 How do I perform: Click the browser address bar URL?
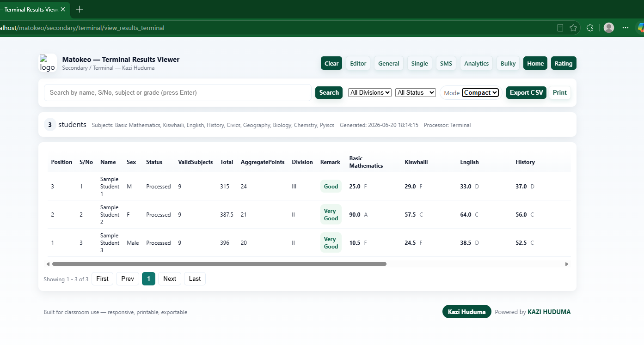click(82, 28)
